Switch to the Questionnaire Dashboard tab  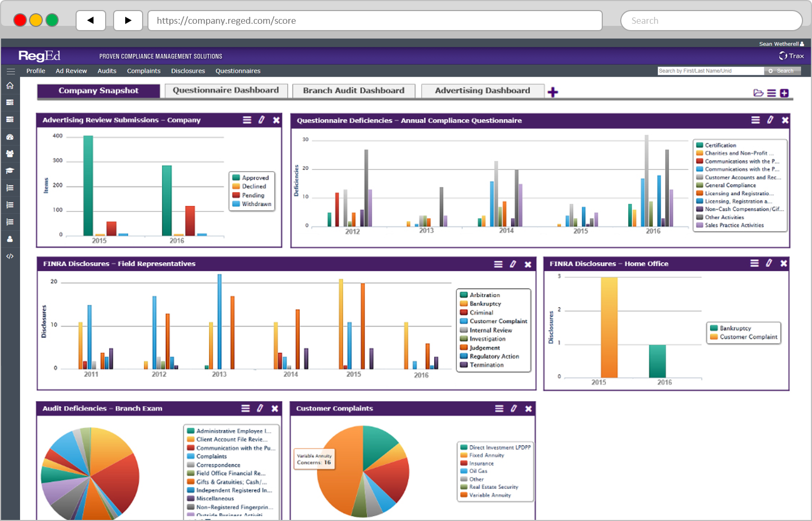click(226, 90)
